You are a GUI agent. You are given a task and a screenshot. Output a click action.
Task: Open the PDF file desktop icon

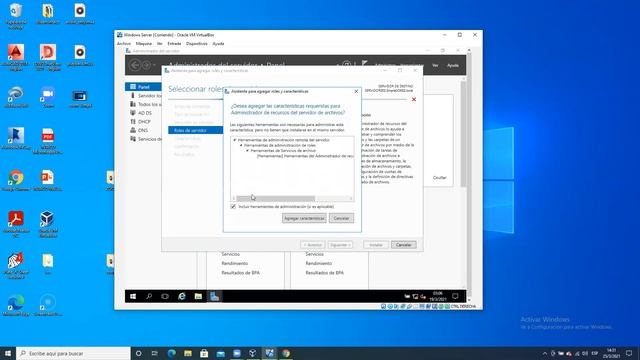(x=48, y=141)
